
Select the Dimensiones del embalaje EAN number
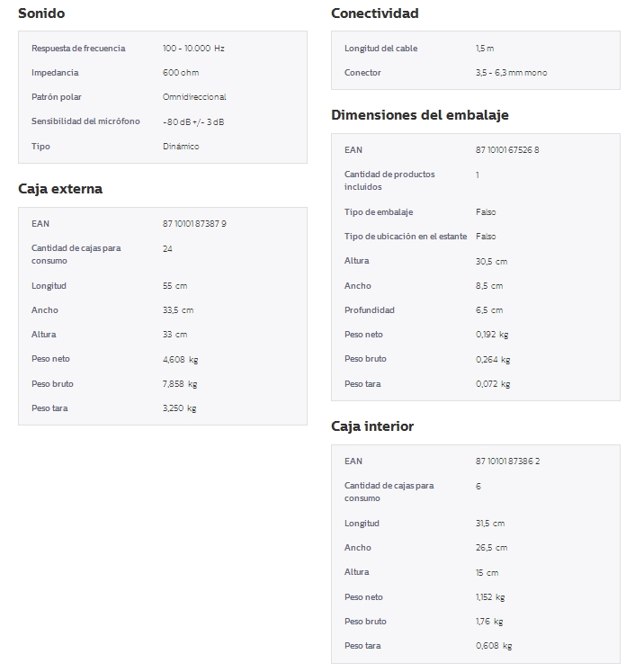tap(507, 150)
